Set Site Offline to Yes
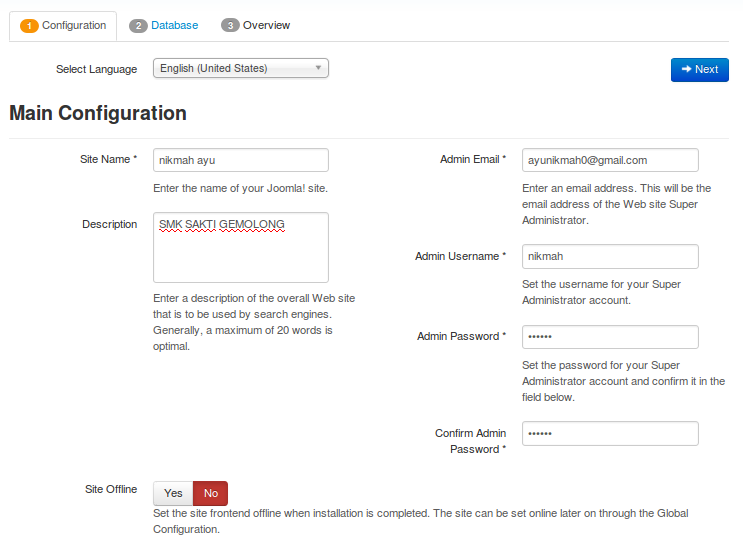This screenshot has height=542, width=743. click(x=173, y=493)
